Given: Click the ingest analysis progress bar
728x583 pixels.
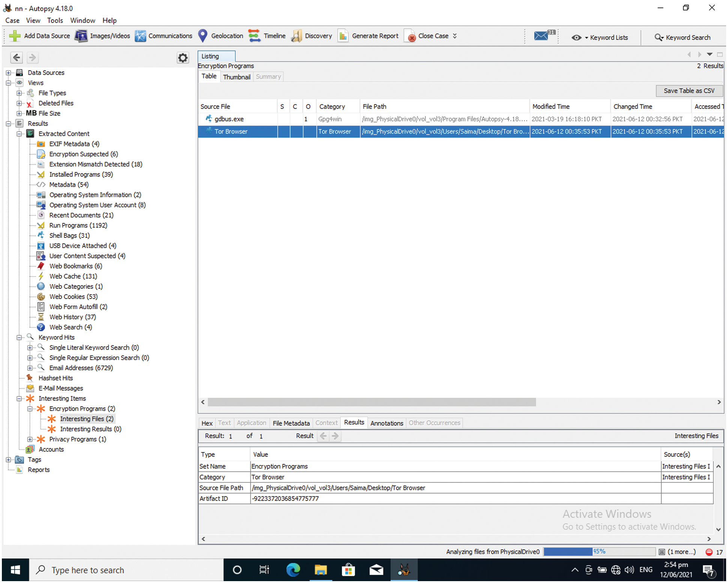Looking at the screenshot, I should point(599,552).
